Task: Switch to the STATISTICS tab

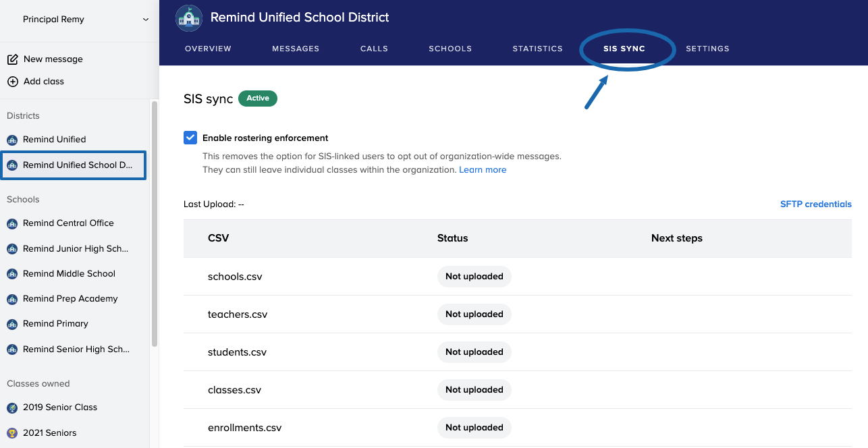Action: coord(537,49)
